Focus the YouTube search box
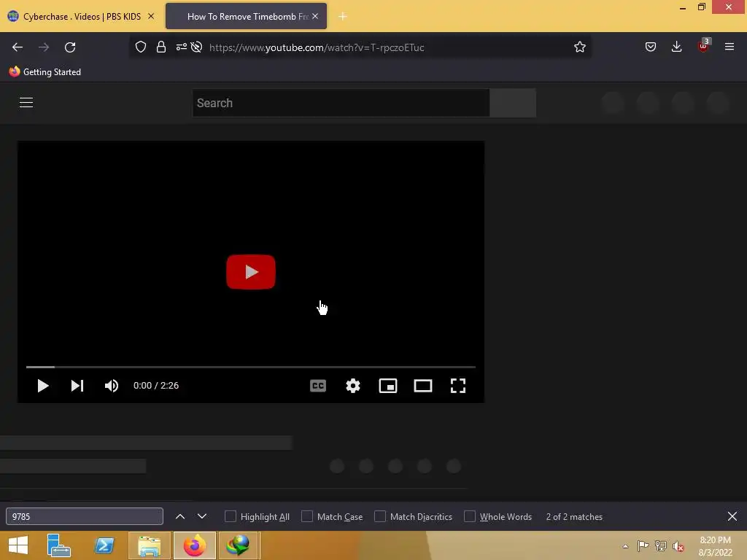 (x=341, y=103)
